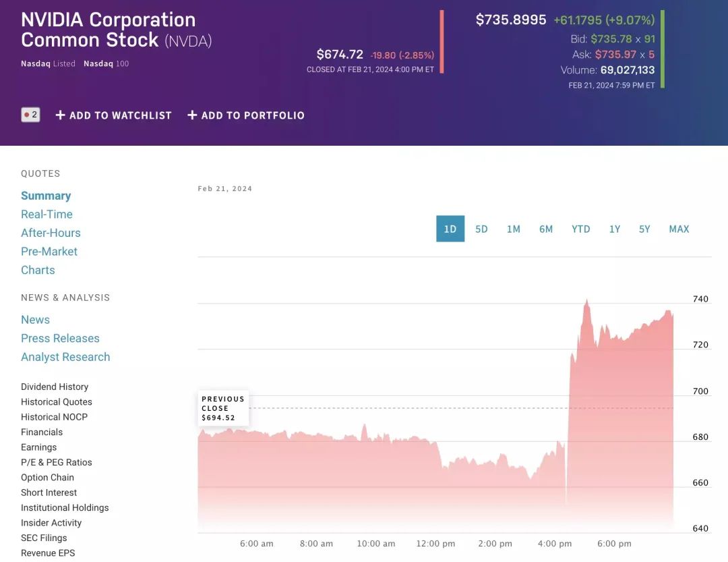728x562 pixels.
Task: Select YTD chart range
Action: point(580,229)
